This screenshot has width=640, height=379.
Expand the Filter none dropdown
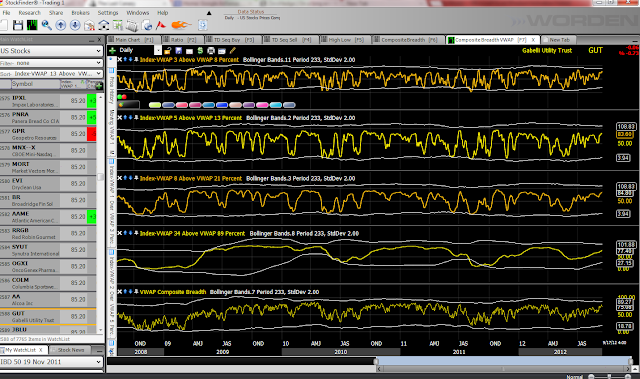point(51,63)
